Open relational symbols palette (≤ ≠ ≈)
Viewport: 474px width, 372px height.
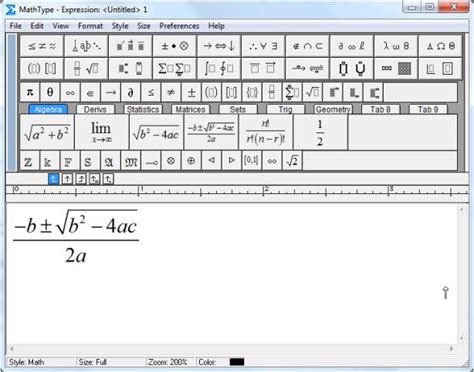tap(42, 46)
